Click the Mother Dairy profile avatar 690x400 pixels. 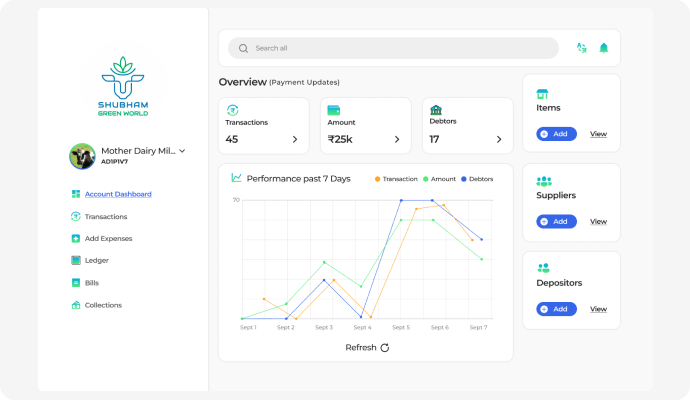click(82, 156)
